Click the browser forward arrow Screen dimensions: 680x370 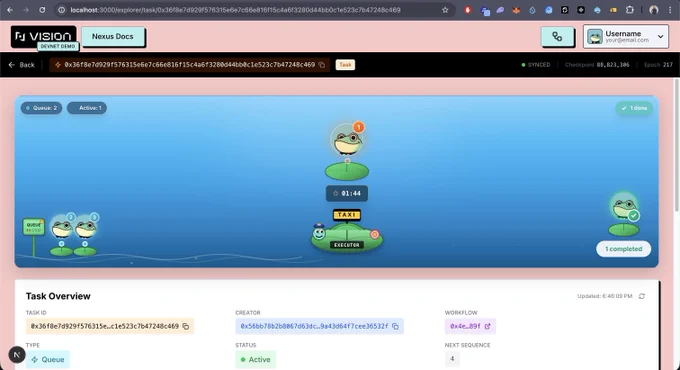(x=26, y=10)
